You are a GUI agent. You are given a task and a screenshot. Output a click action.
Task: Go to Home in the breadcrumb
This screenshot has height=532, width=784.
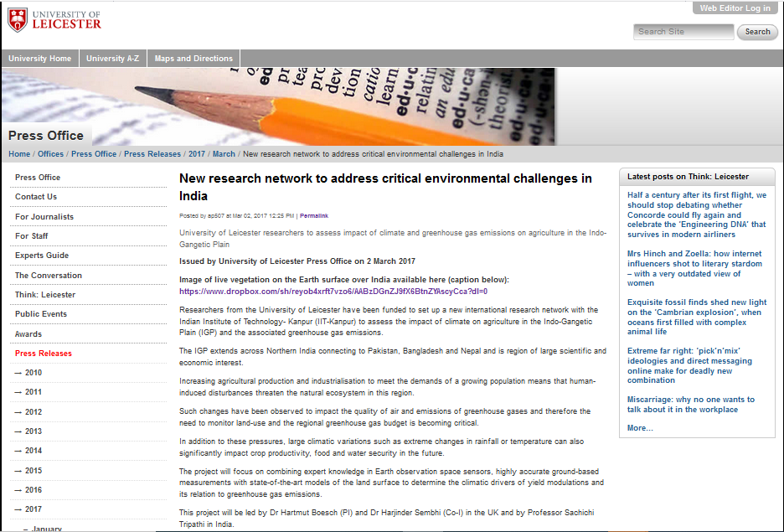click(19, 154)
